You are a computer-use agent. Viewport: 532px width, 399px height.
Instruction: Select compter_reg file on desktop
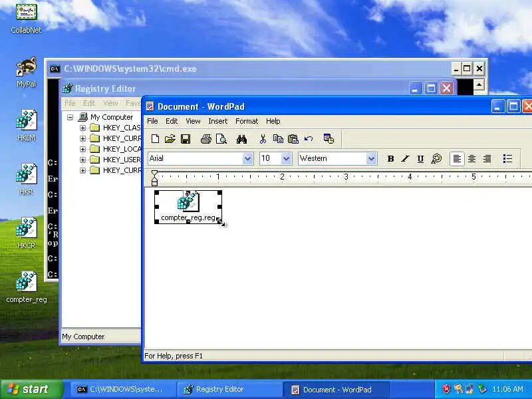pyautogui.click(x=27, y=287)
